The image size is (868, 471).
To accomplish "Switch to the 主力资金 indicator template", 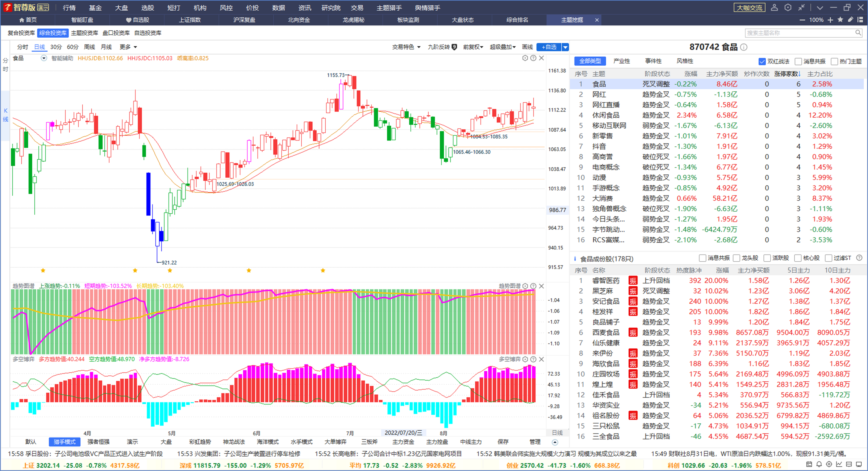I will point(403,442).
